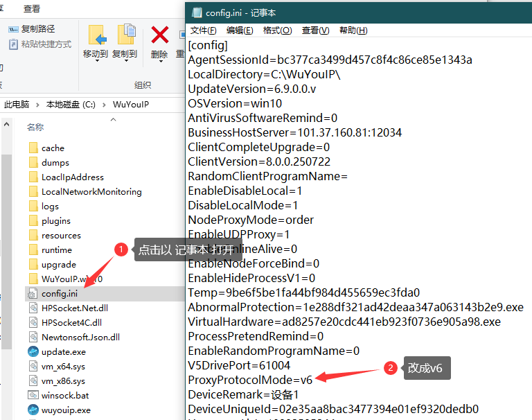The width and height of the screenshot is (532, 420).
Task: Click the HPSocket.Net.dll file icon
Action: click(x=33, y=308)
